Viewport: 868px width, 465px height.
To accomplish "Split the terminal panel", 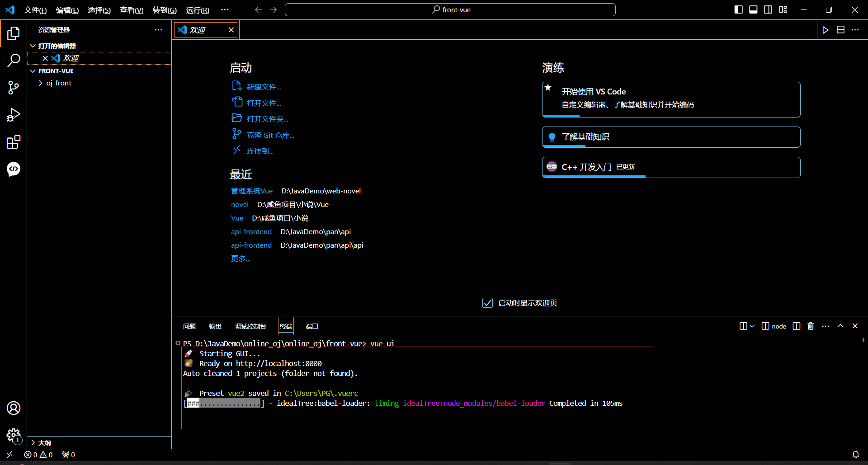I will [x=797, y=326].
